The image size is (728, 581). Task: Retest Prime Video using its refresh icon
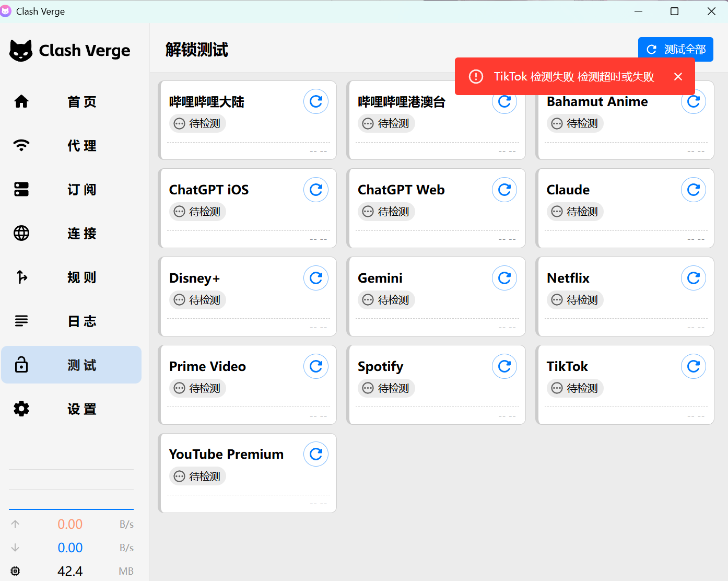[316, 366]
